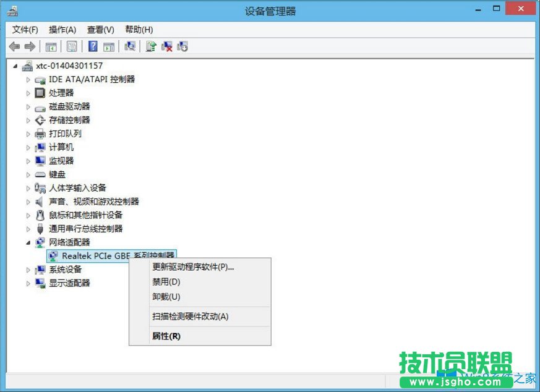Expand the 处理器 category arrow

(x=28, y=93)
